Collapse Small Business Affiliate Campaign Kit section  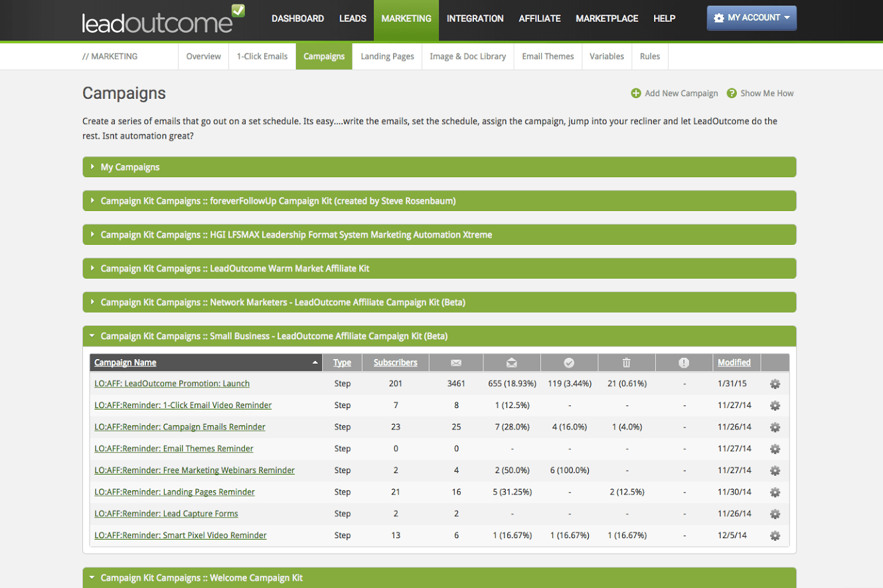[x=439, y=336]
